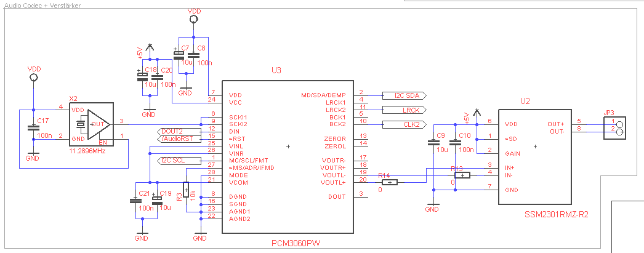Select the C10 capacitor symbol
644x253 pixels.
coord(454,143)
